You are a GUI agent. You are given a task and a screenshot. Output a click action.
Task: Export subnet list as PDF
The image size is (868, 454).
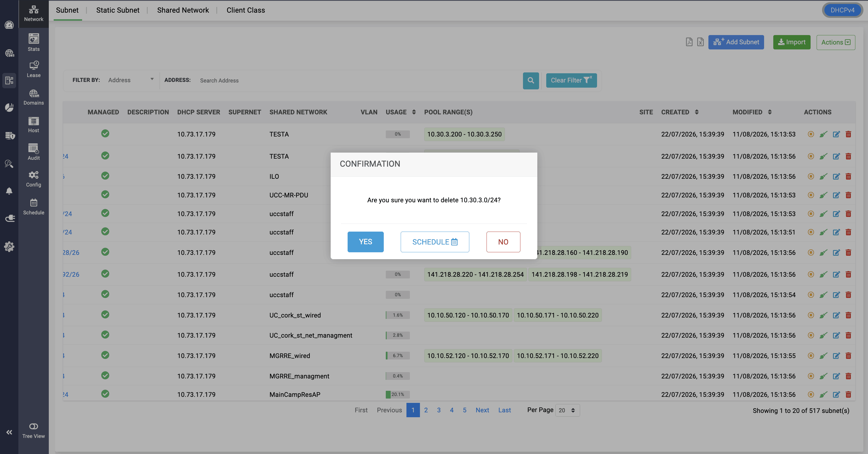pos(689,42)
